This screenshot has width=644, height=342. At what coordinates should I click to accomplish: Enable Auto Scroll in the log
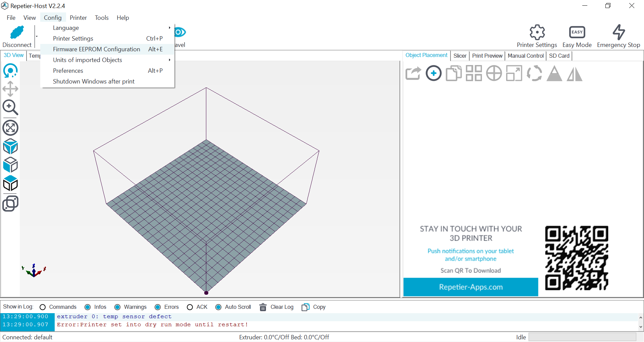218,307
